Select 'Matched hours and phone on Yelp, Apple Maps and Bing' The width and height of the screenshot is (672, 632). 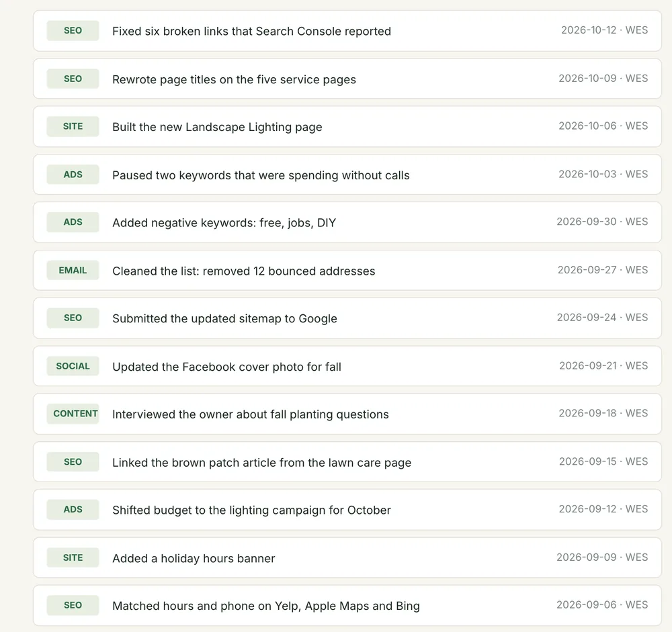tap(266, 606)
